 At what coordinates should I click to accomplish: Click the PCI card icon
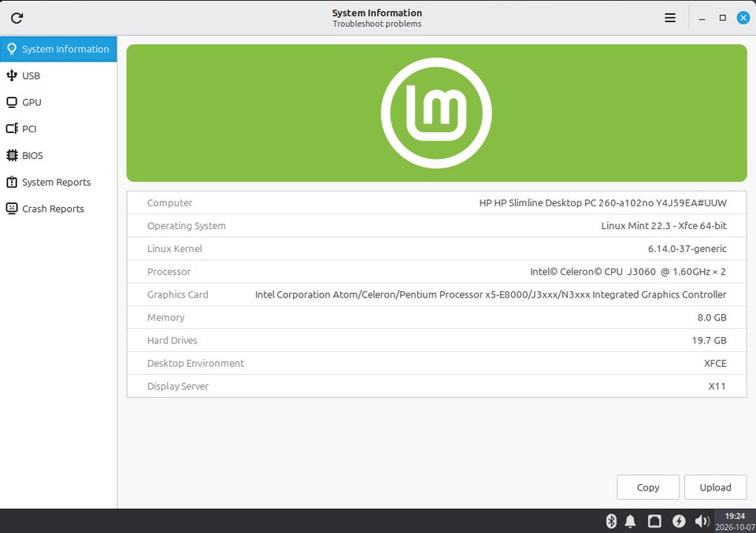tap(12, 128)
